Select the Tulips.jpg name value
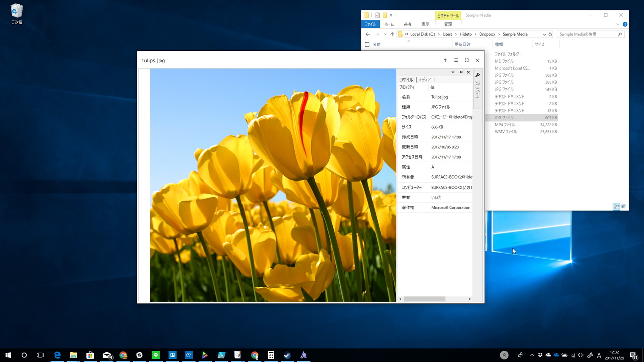Viewport: 644px width, 362px height. [x=440, y=97]
